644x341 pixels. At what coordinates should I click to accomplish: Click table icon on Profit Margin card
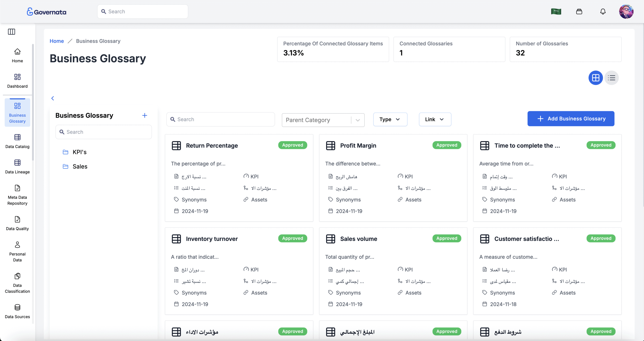[331, 145]
